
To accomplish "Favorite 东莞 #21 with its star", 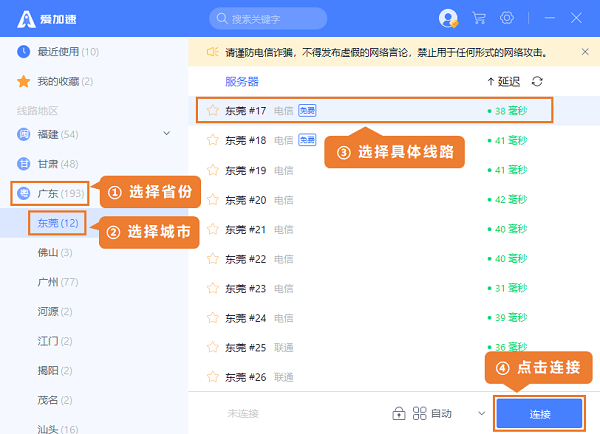I will coord(213,229).
